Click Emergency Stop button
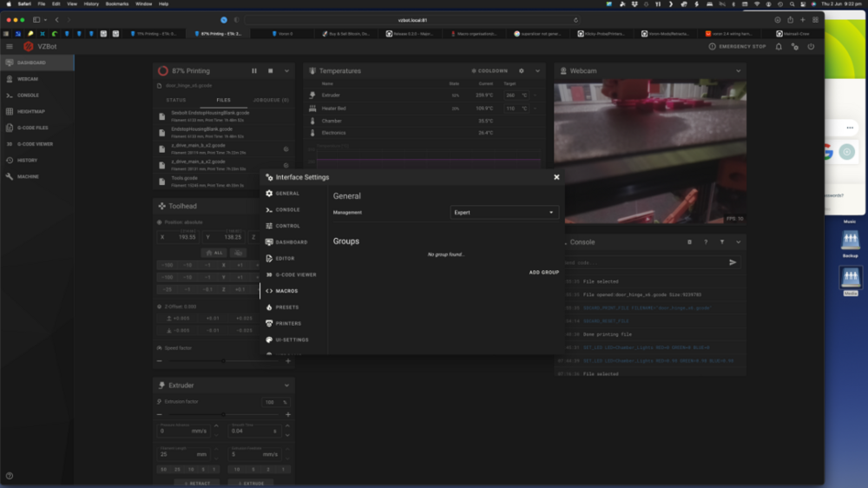 tap(737, 47)
